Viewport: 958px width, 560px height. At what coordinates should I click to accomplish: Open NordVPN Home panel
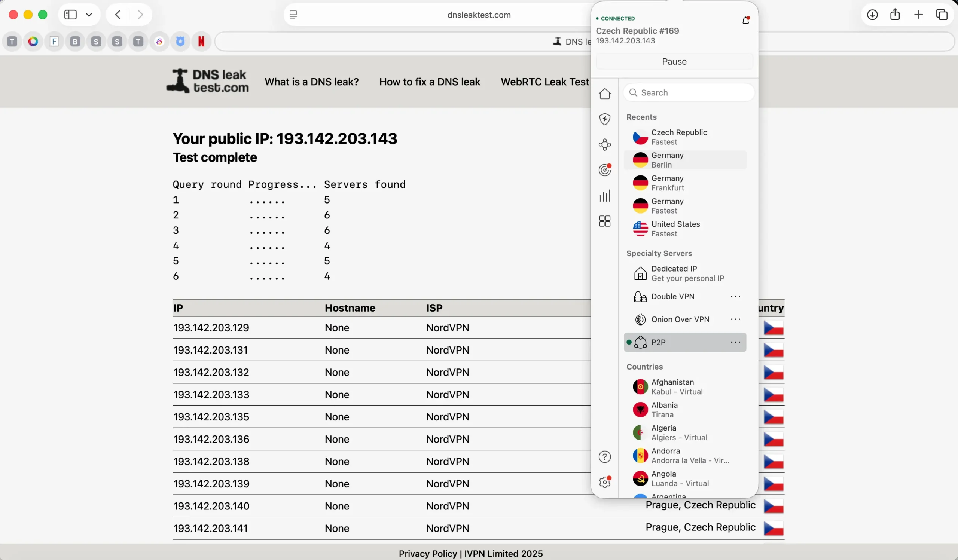[x=605, y=94]
